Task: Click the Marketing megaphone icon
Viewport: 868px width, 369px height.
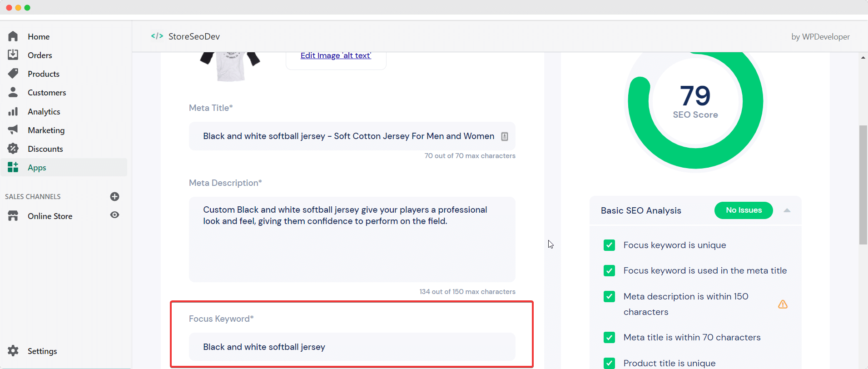Action: click(13, 130)
